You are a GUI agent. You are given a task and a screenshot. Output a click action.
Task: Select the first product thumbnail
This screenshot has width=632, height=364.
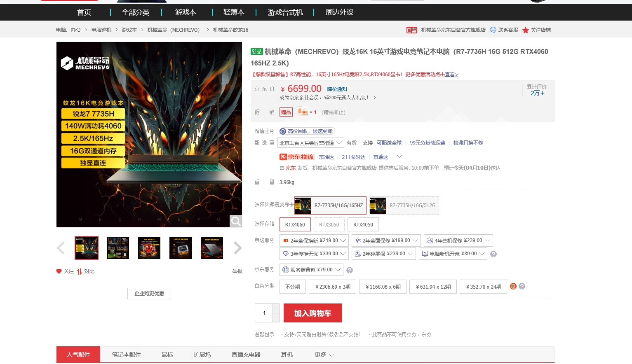87,248
